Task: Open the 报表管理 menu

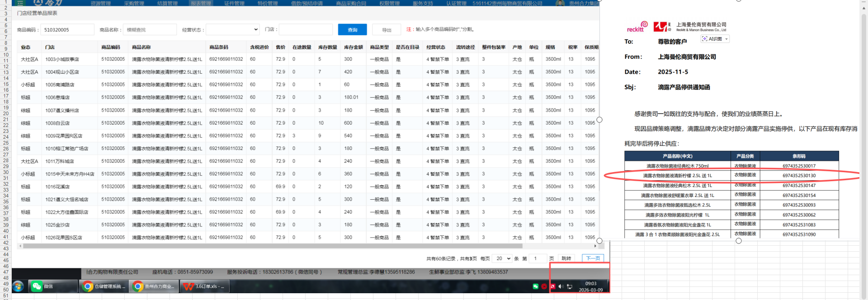Action: [x=201, y=3]
